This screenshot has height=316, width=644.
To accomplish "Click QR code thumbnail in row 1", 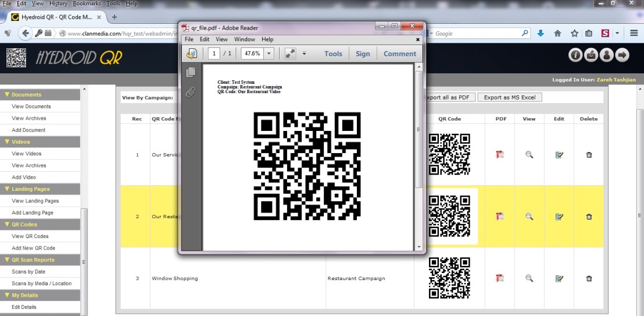I will pos(449,154).
